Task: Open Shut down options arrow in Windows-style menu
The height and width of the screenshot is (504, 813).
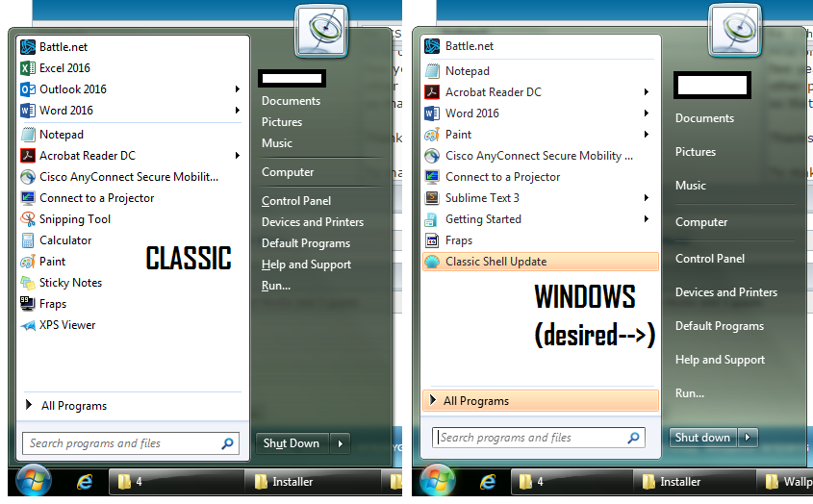Action: coord(748,438)
